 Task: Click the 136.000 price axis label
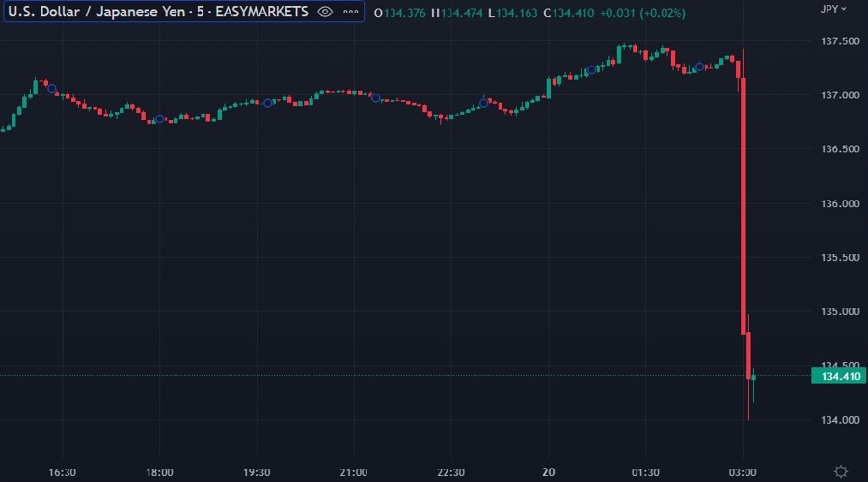pos(840,204)
